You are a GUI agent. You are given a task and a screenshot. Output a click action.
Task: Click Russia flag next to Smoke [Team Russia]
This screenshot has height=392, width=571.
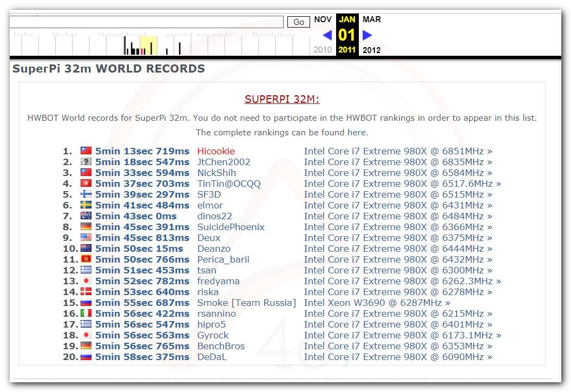coord(86,302)
